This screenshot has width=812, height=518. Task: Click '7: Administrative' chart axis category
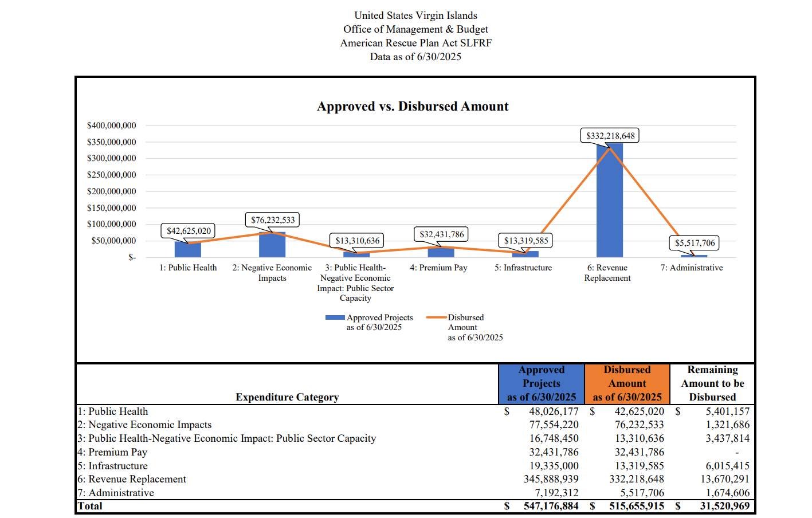coord(692,268)
